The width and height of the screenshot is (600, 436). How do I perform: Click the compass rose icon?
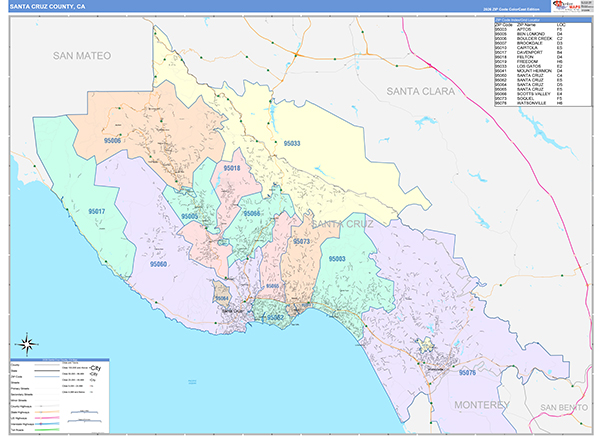pos(29,340)
